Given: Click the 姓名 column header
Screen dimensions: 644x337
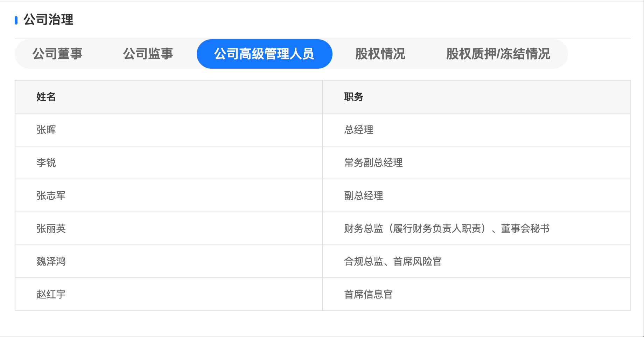Looking at the screenshot, I should [x=46, y=97].
